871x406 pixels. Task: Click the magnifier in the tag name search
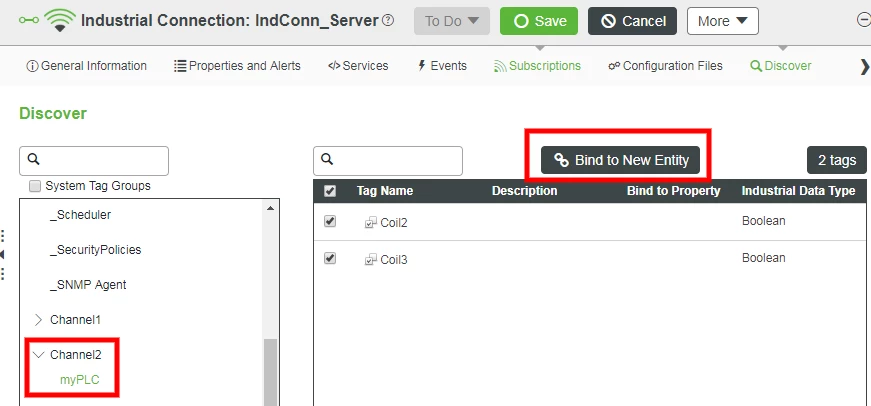327,160
